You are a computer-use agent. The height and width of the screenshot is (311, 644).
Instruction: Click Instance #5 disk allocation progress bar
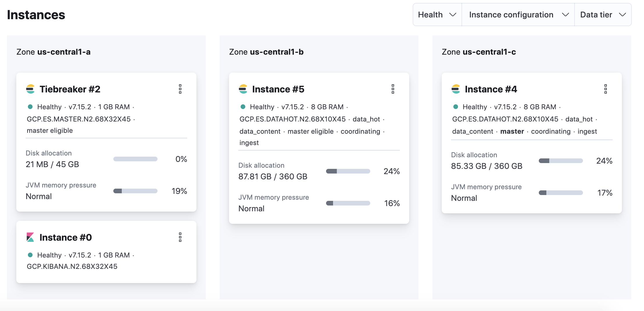[348, 171]
